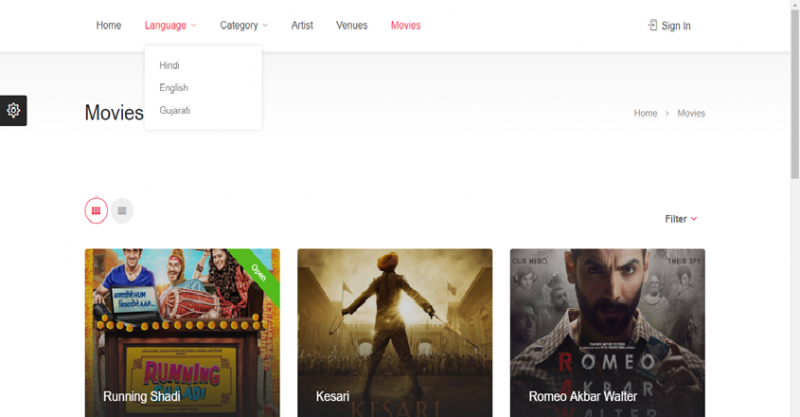Choose Gujarati from Language menu
The image size is (800, 417).
[174, 110]
